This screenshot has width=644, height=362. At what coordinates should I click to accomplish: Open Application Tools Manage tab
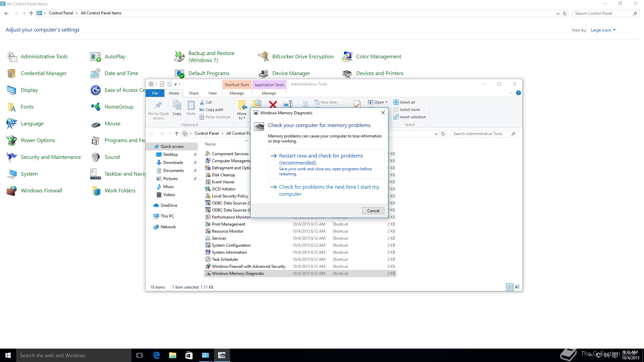[x=269, y=93]
